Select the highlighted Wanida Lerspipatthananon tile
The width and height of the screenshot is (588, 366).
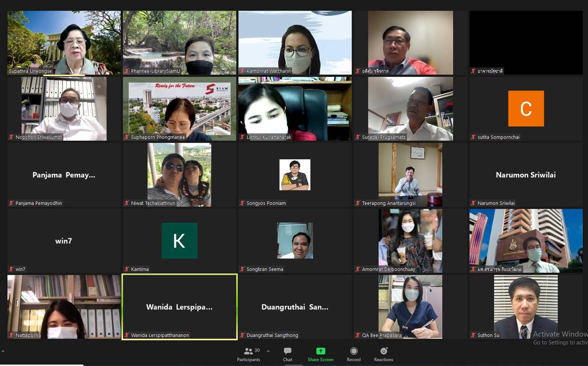(x=179, y=307)
